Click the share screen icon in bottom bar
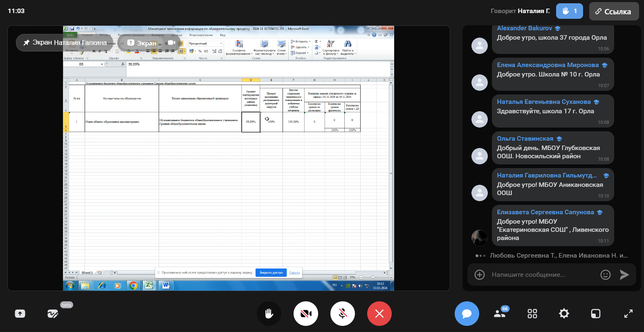Screen dimensions: 644x332 click(20, 314)
